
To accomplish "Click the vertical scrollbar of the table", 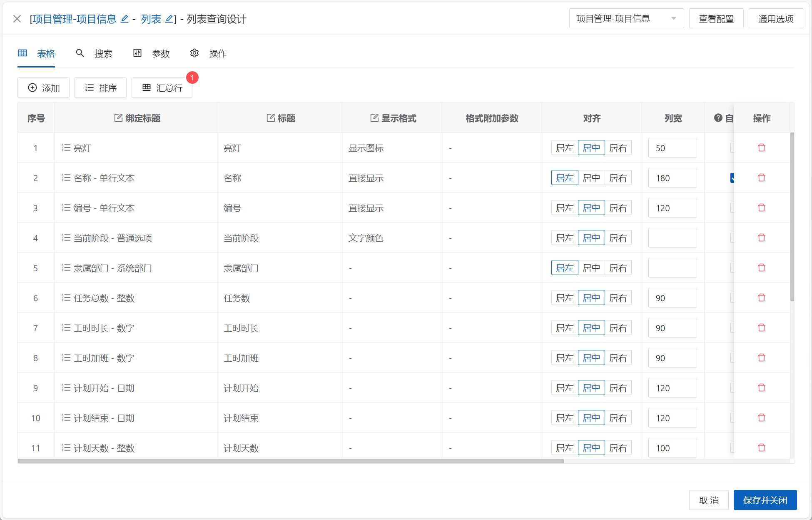I will 792,217.
